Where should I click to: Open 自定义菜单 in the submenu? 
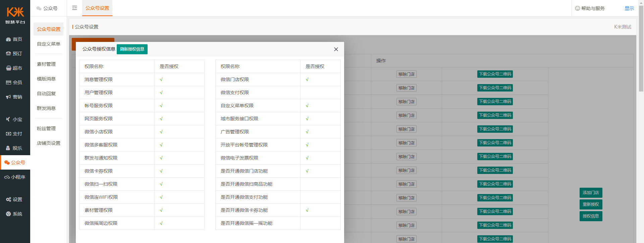coord(49,44)
